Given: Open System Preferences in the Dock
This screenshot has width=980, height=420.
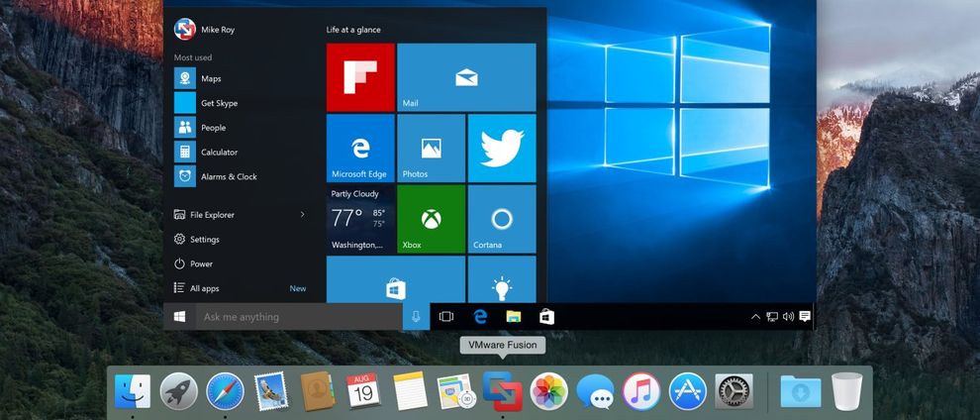Looking at the screenshot, I should click(x=734, y=391).
